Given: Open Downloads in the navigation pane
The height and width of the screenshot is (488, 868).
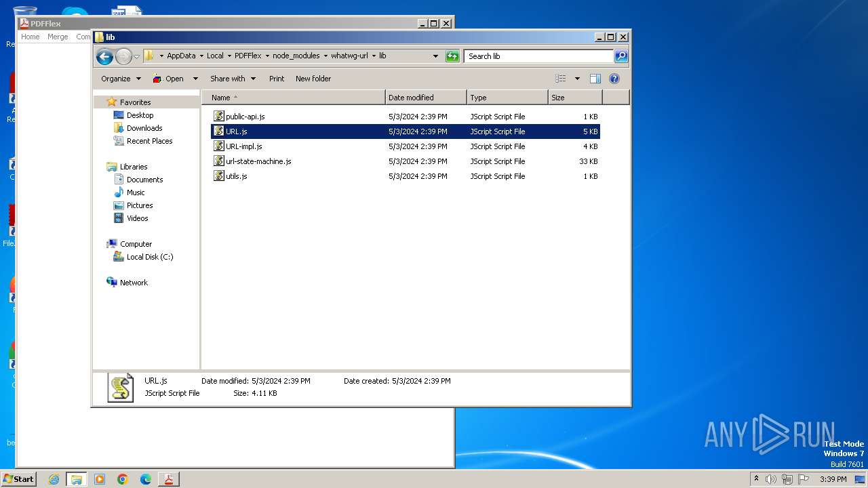Looking at the screenshot, I should 144,128.
